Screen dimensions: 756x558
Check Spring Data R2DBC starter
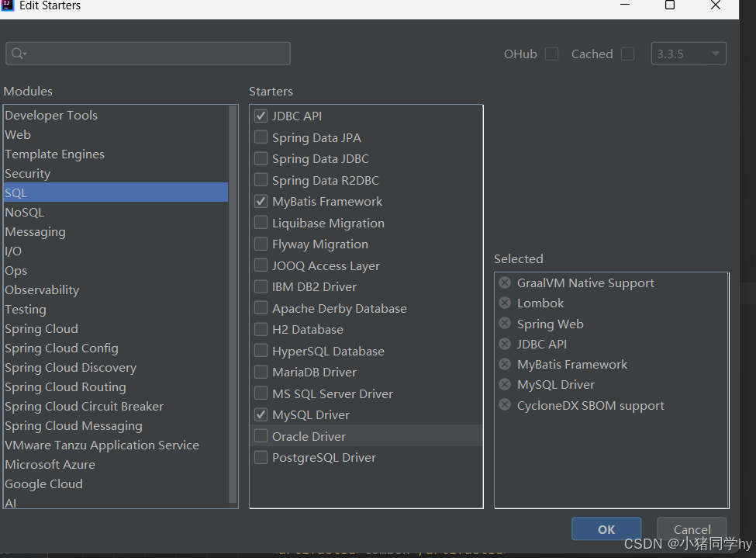[x=261, y=180]
